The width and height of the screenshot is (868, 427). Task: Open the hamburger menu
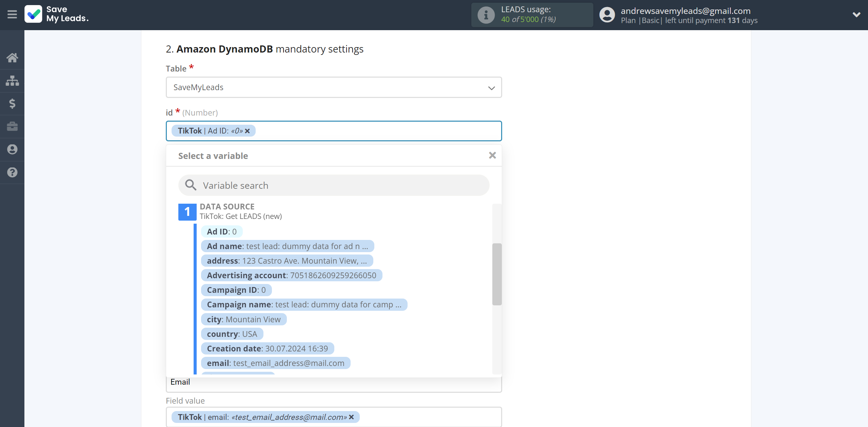[12, 15]
